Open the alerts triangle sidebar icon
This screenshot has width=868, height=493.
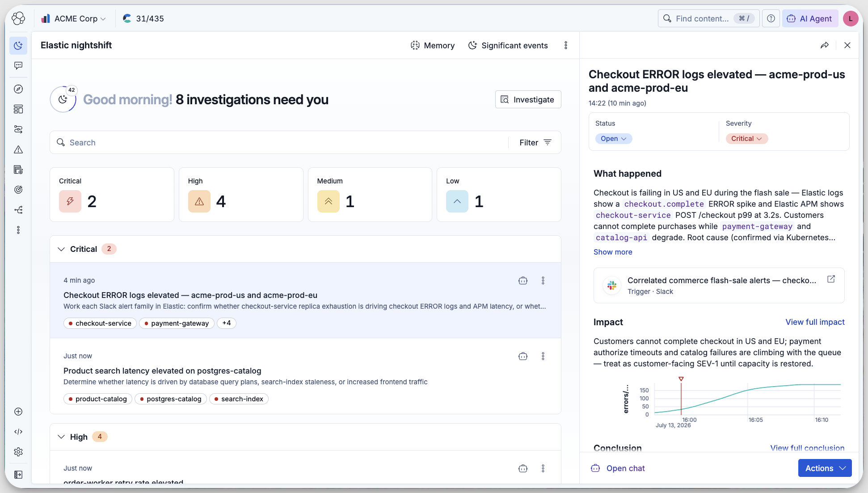[18, 149]
